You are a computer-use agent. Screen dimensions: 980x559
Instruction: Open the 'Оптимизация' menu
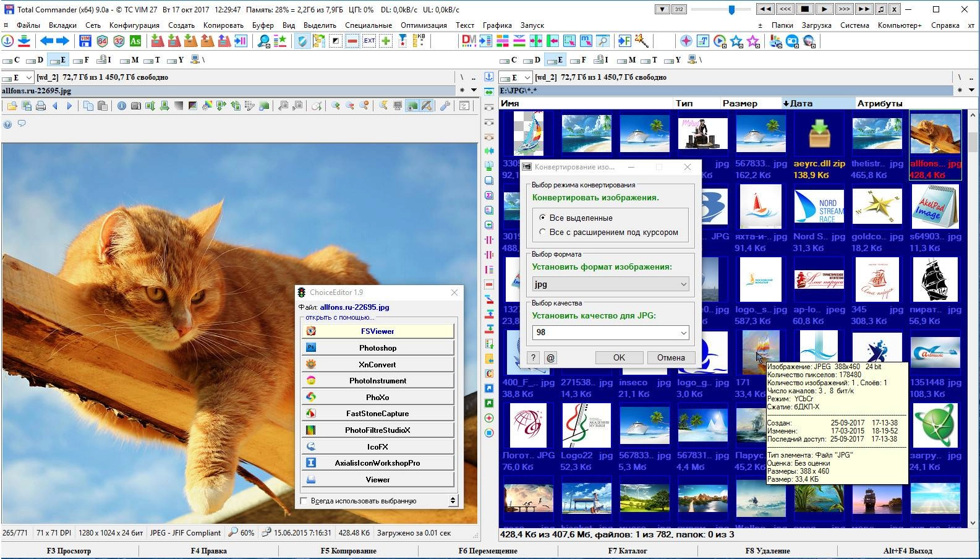[x=424, y=25]
